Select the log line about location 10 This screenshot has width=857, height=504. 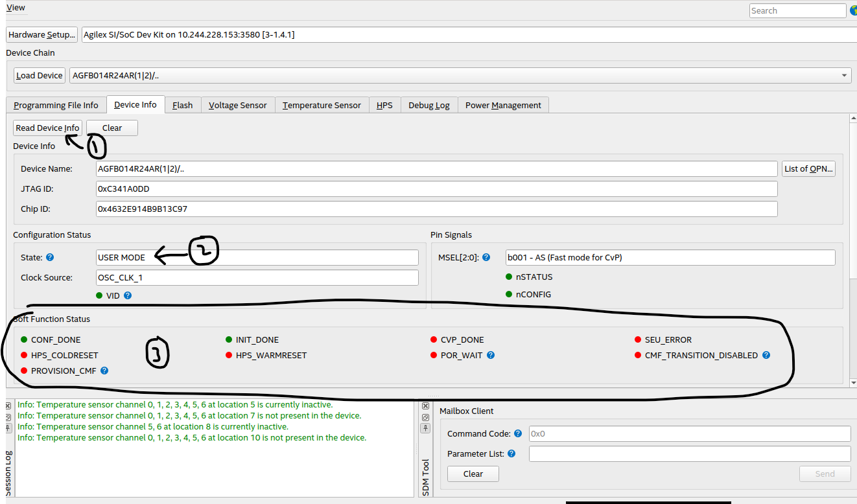click(192, 437)
